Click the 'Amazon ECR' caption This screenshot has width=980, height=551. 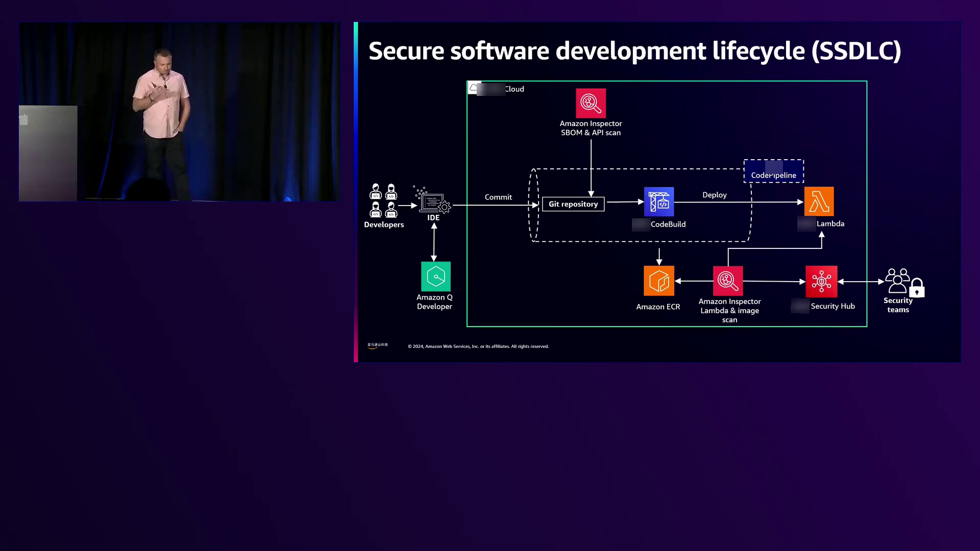point(658,307)
